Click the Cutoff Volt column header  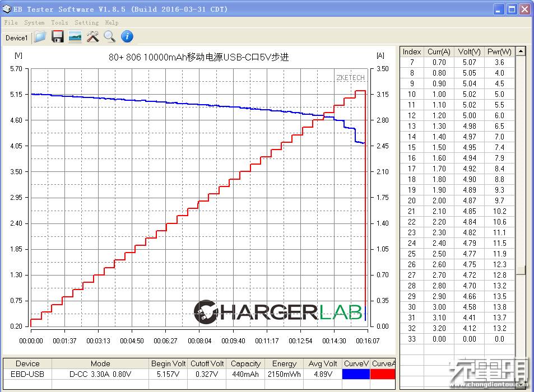(207, 364)
